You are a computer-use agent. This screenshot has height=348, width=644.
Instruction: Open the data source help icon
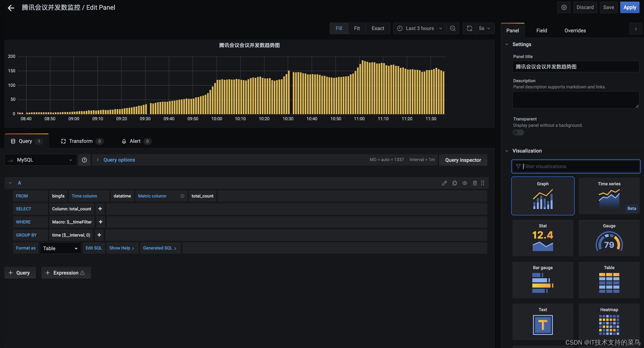(x=84, y=160)
